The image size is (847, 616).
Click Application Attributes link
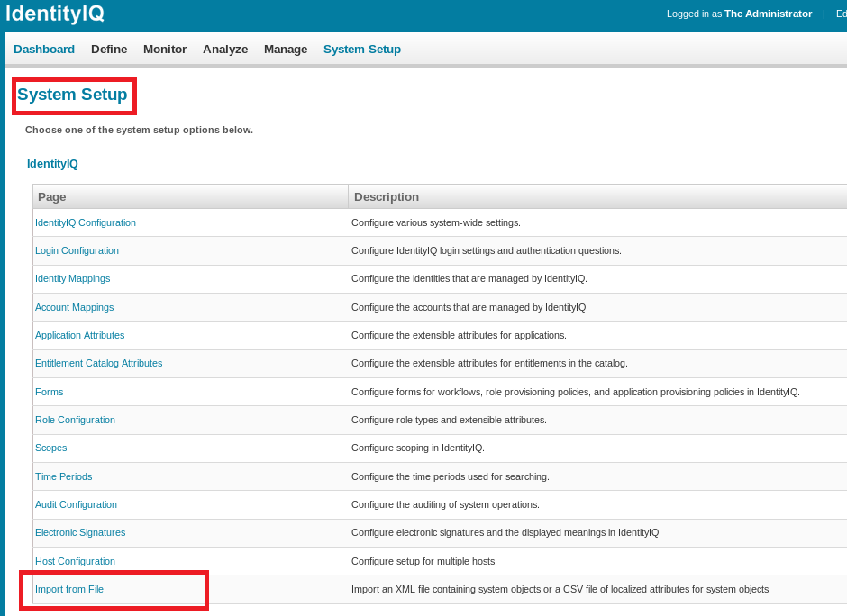coord(79,335)
